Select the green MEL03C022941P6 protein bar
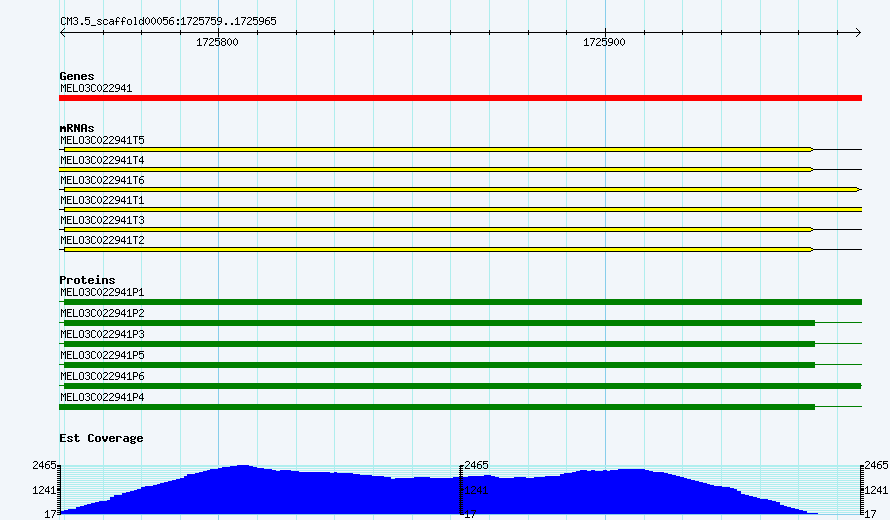The width and height of the screenshot is (890, 520). click(463, 386)
